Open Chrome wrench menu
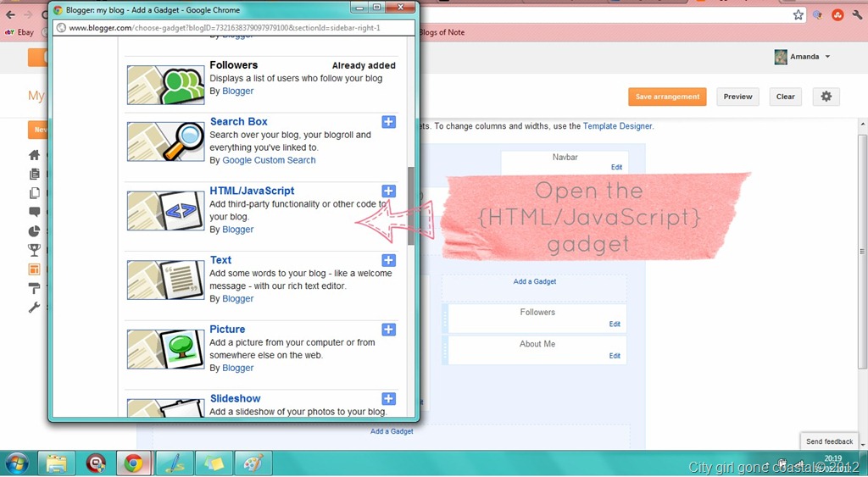Viewport: 868px width, 477px height. pyautogui.click(x=857, y=15)
